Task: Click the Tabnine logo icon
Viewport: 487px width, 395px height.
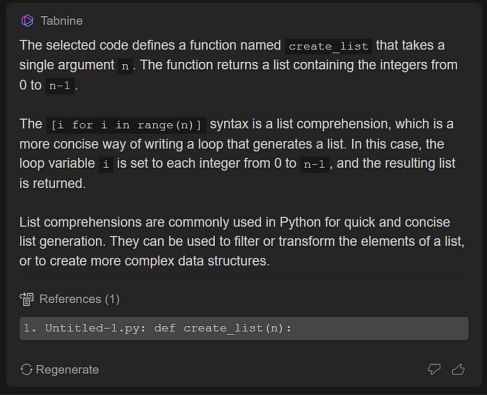Action: pos(27,21)
